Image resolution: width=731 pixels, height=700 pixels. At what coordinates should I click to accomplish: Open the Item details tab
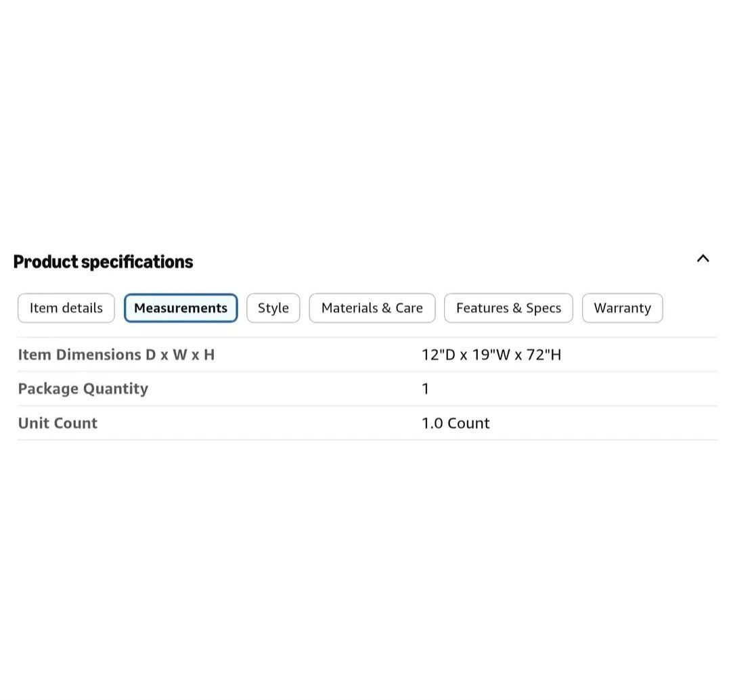click(66, 308)
